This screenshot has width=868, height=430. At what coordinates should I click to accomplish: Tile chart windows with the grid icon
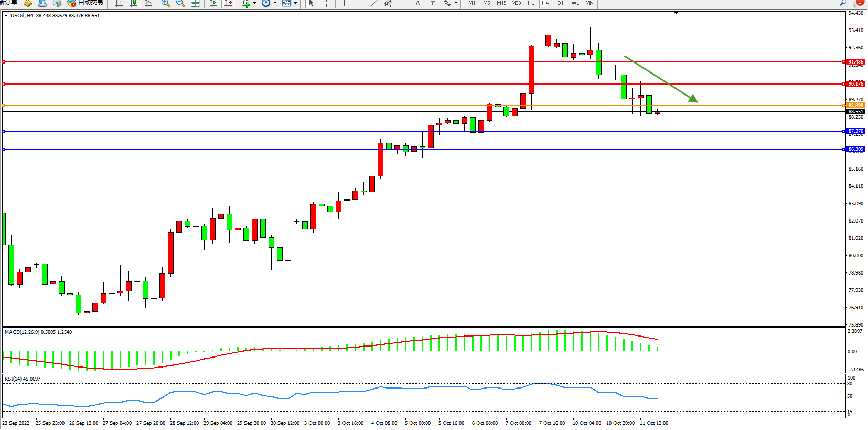click(195, 3)
